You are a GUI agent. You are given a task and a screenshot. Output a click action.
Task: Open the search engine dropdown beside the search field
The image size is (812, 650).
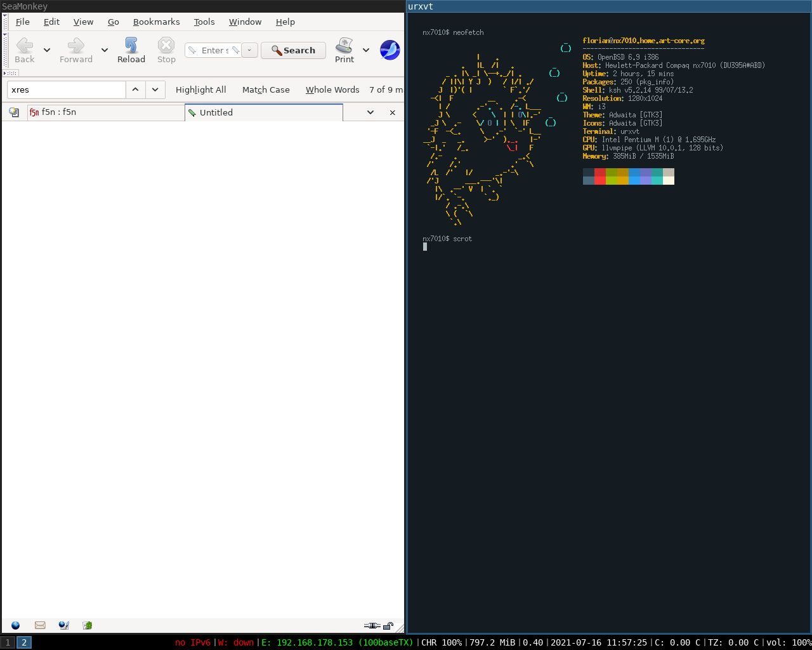(249, 50)
